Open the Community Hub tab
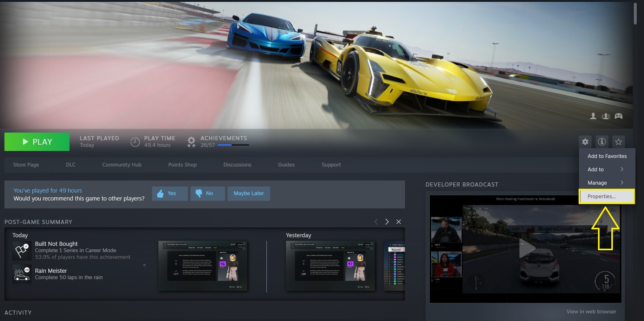The width and height of the screenshot is (644, 321). 122,165
